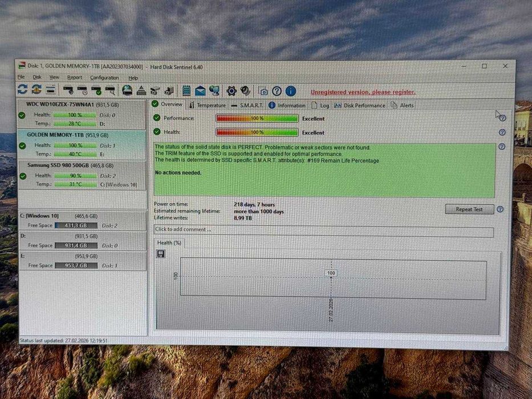Click the disk with magnifier surface test icon
The image size is (532, 399).
coord(110,90)
